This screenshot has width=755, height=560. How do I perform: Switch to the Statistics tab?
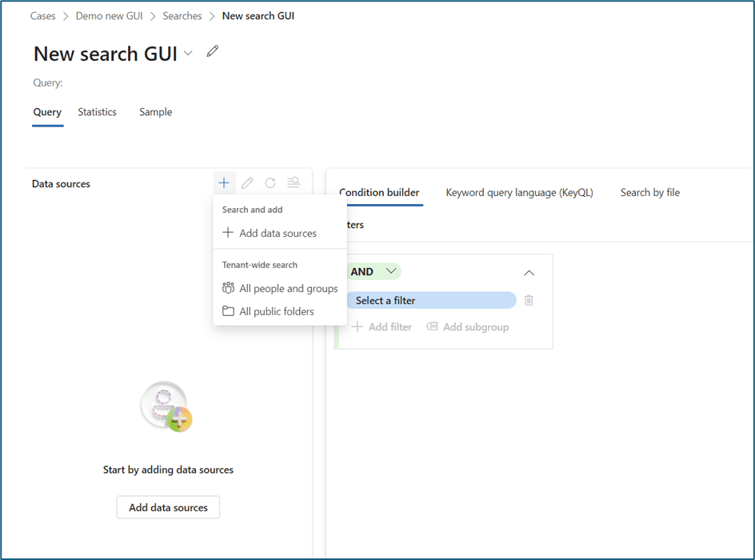pyautogui.click(x=97, y=112)
